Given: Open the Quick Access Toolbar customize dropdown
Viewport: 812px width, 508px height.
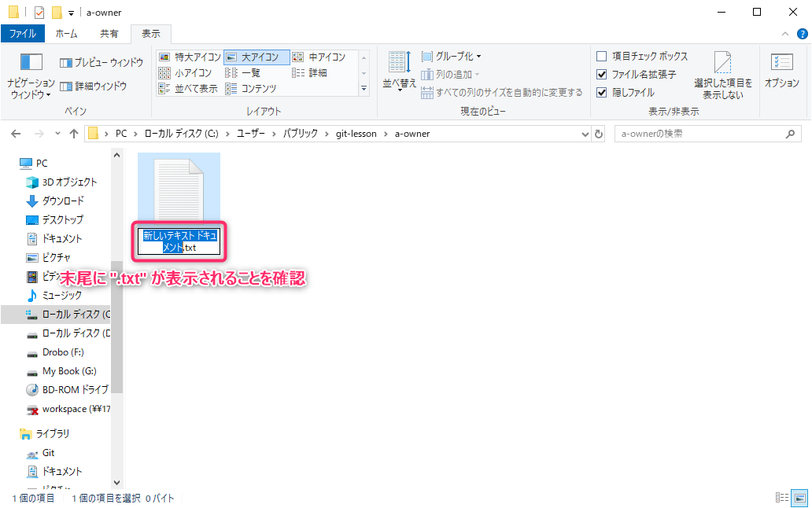Looking at the screenshot, I should (x=72, y=13).
